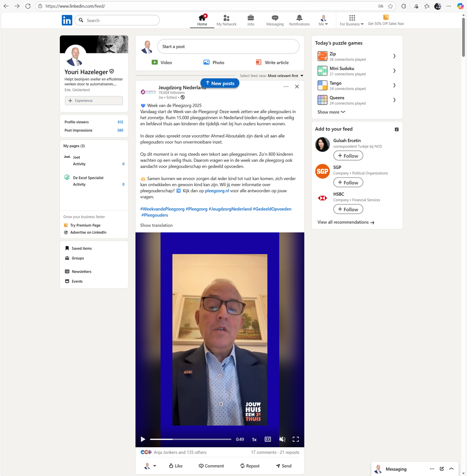Image resolution: width=467 pixels, height=476 pixels.
Task: Go to the Home tab
Action: click(202, 20)
